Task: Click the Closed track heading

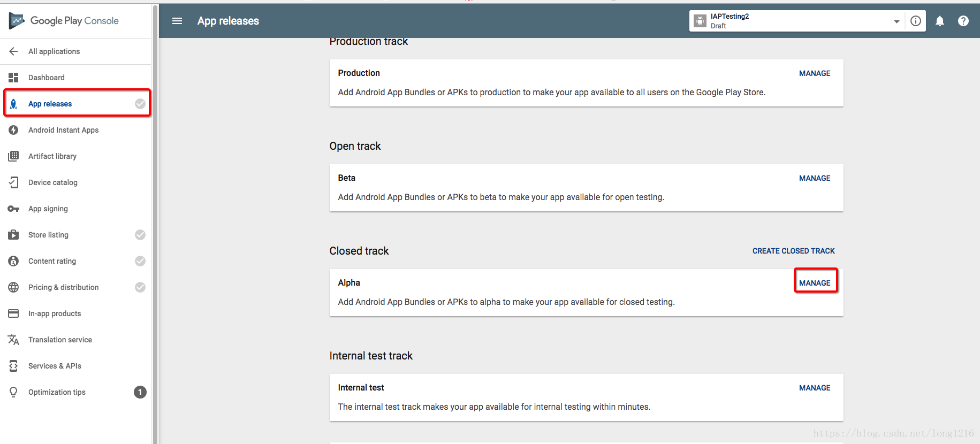Action: tap(359, 251)
